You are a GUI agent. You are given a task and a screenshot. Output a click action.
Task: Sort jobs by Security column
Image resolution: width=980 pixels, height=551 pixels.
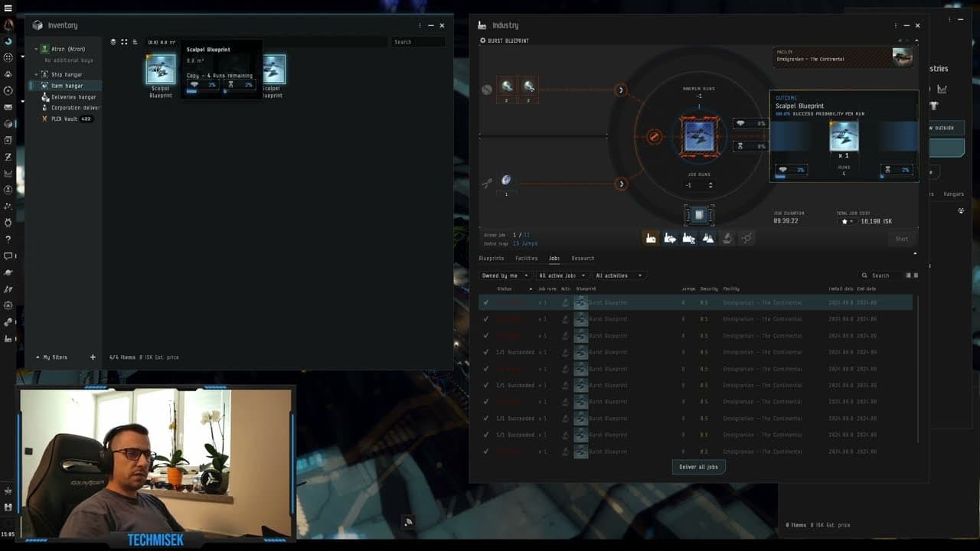pos(709,289)
